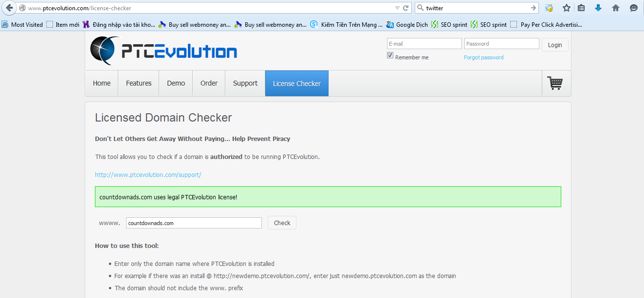Screen dimensions: 644x298
Task: Click the yellow addon icon beside search box
Action: click(549, 8)
